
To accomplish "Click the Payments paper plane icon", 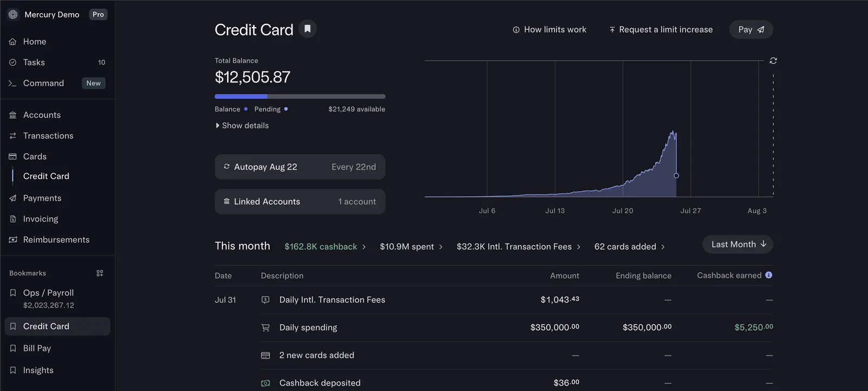I will (x=13, y=198).
